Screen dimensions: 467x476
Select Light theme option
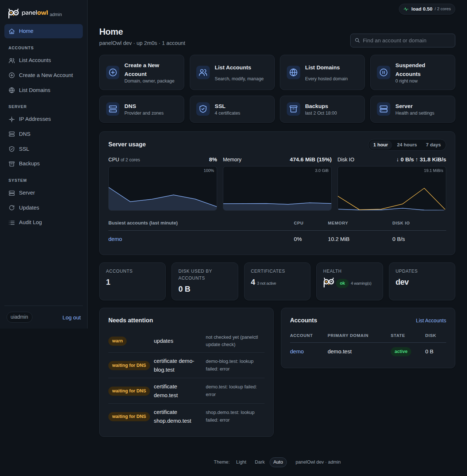pyautogui.click(x=241, y=462)
